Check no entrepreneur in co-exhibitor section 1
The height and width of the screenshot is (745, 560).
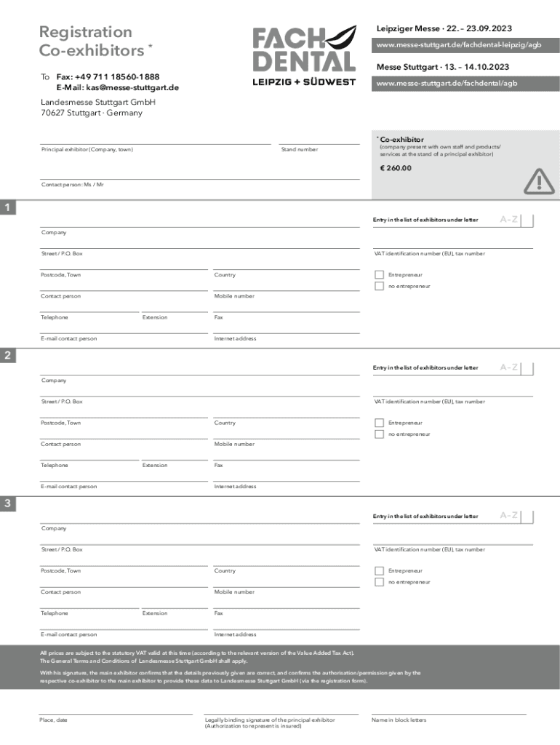click(379, 286)
